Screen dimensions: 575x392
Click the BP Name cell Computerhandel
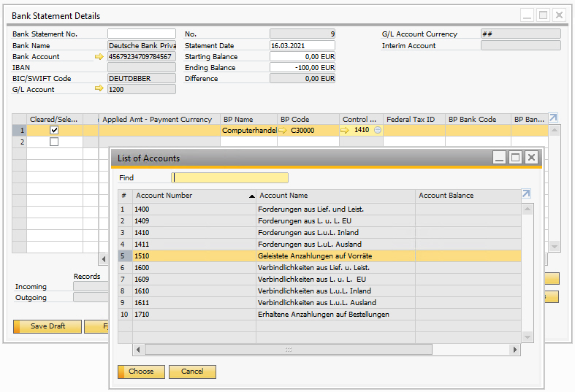pyautogui.click(x=249, y=130)
